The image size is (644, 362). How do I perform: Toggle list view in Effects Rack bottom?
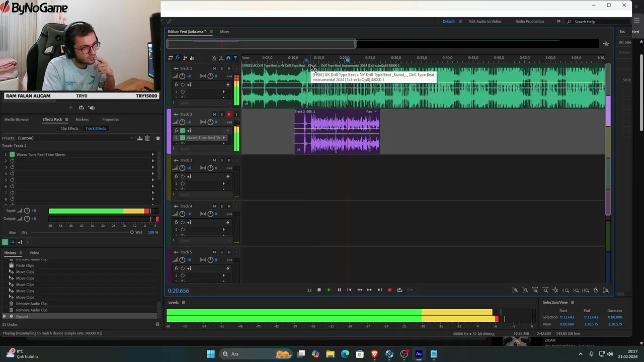click(13, 242)
